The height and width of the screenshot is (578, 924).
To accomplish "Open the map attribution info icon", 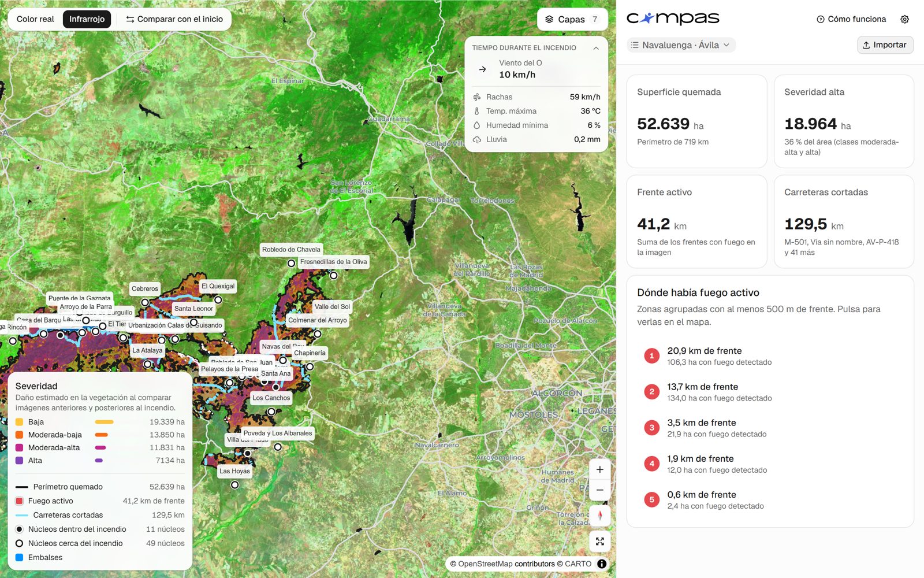I will 602,564.
